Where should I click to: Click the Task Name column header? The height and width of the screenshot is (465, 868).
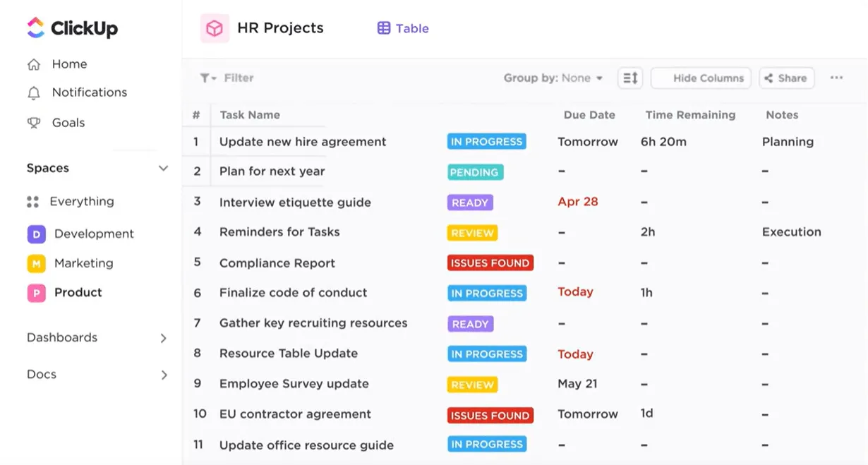(x=250, y=115)
